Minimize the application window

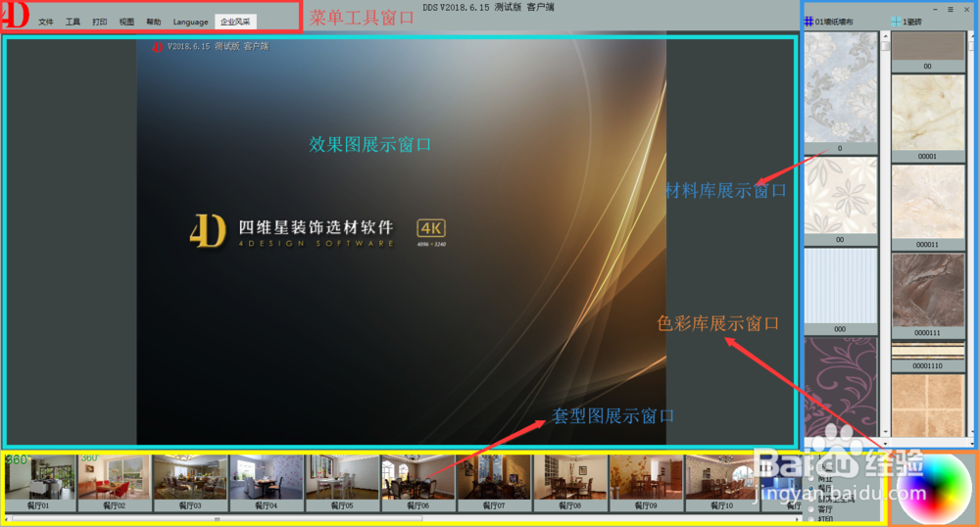[936, 10]
